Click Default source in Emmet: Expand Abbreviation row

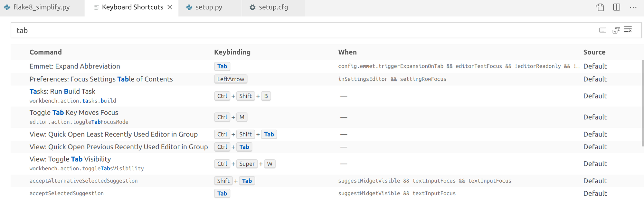[x=595, y=66]
